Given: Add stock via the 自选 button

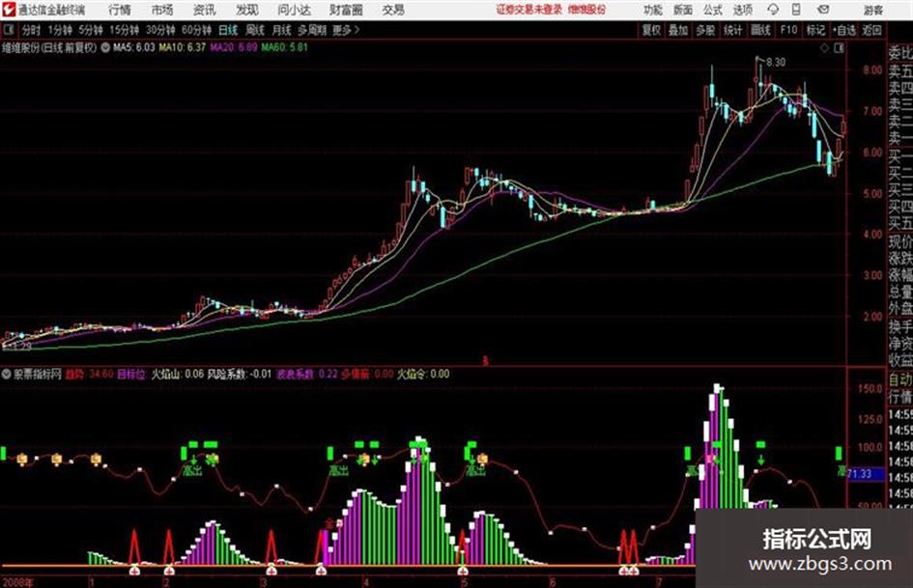Looking at the screenshot, I should [x=844, y=30].
